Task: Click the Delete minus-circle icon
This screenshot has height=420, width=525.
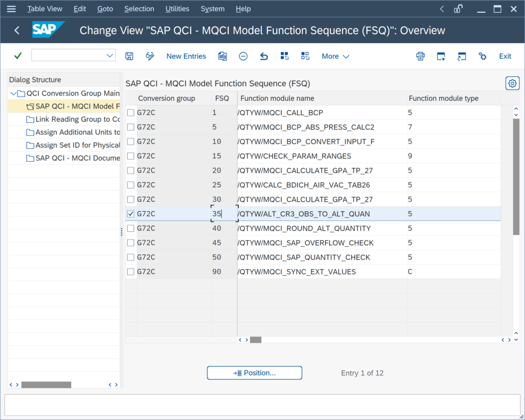Action: (x=243, y=56)
